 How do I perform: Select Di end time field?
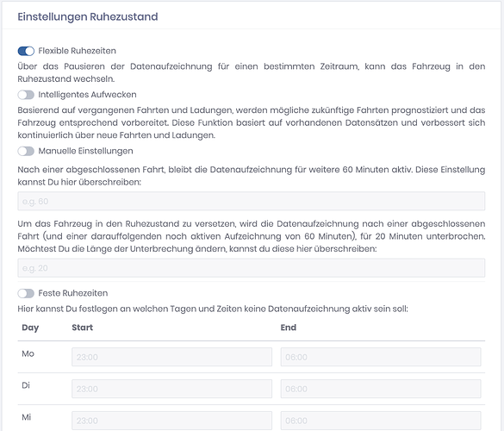(x=381, y=389)
